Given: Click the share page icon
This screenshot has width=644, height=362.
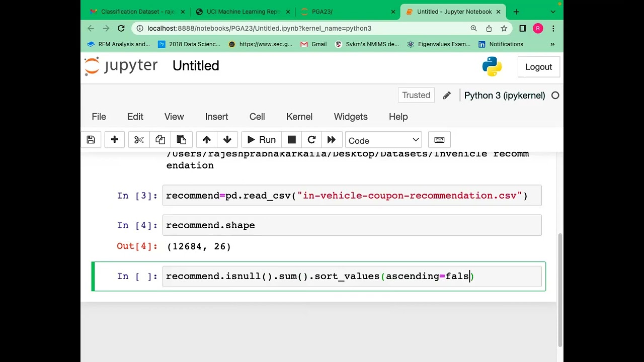Looking at the screenshot, I should (x=489, y=29).
